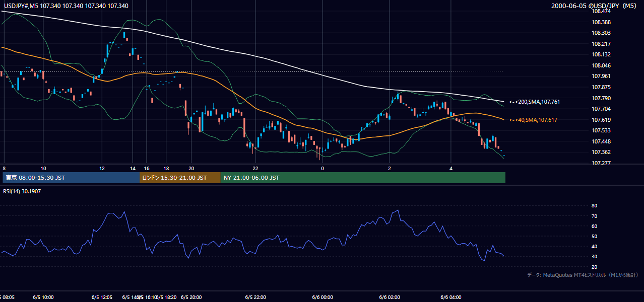Click price axis value 108.303

(601, 33)
